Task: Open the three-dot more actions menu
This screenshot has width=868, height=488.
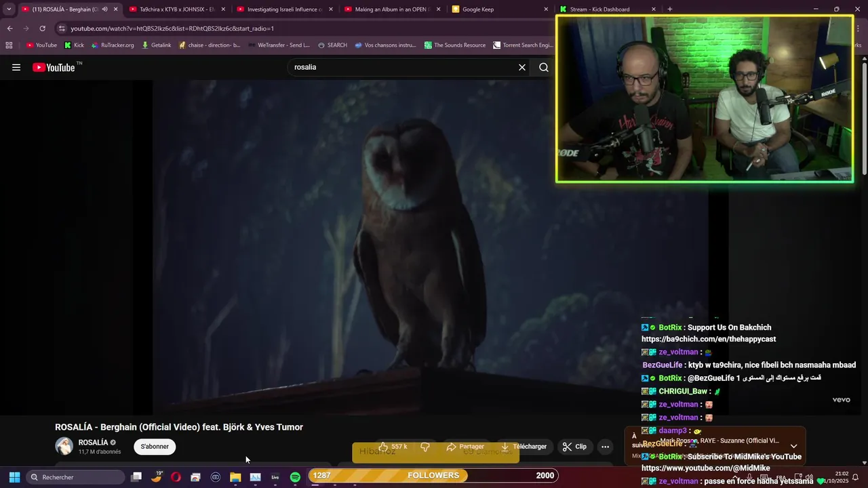Action: pyautogui.click(x=606, y=447)
